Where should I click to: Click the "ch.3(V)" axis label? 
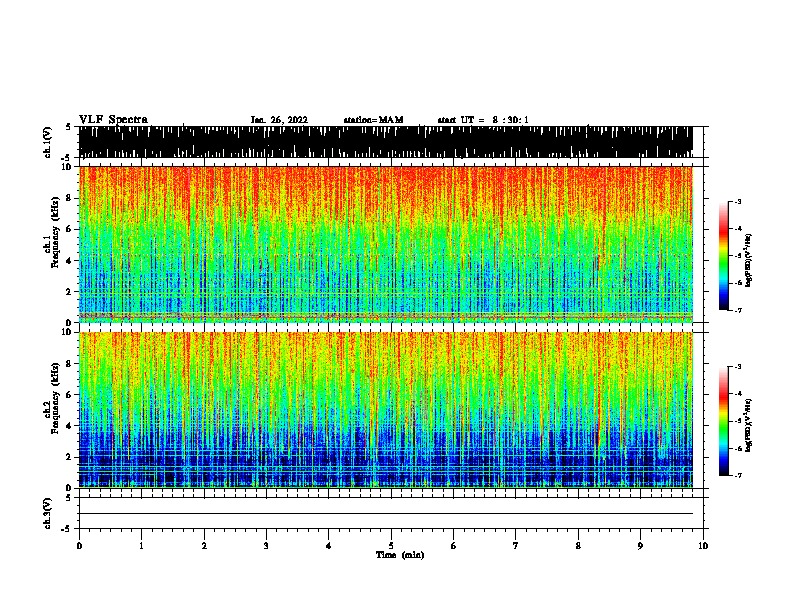(48, 514)
